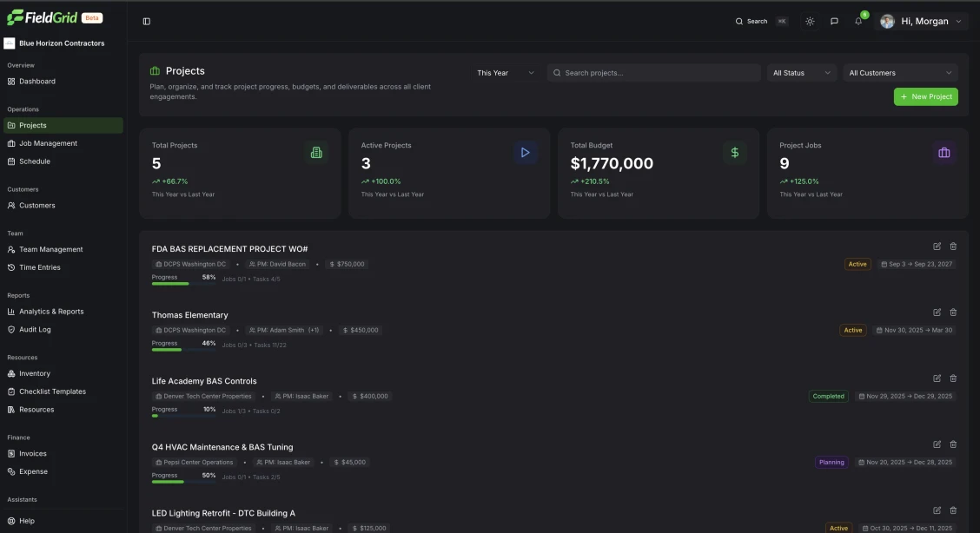980x533 pixels.
Task: Open Analytics & Reports
Action: pyautogui.click(x=63, y=312)
